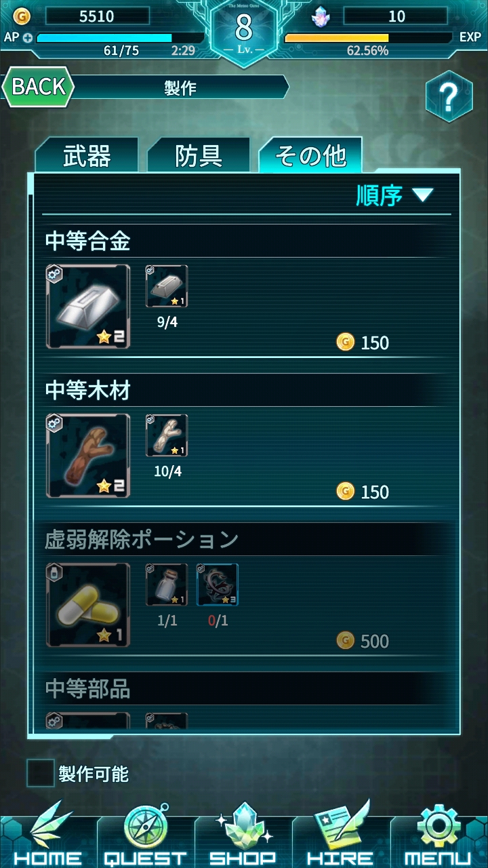The height and width of the screenshot is (868, 488).
Task: Click the 順序 dropdown triangle arrow
Action: [x=422, y=196]
